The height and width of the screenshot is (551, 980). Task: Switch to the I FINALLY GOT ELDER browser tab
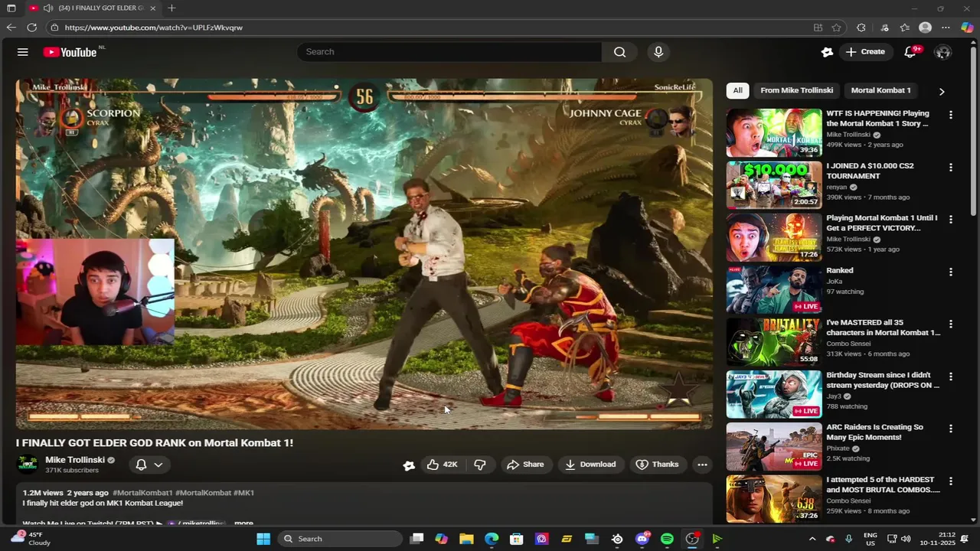93,8
